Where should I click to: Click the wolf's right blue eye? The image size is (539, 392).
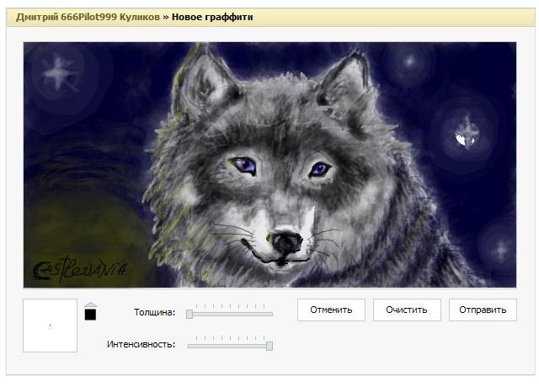click(319, 169)
